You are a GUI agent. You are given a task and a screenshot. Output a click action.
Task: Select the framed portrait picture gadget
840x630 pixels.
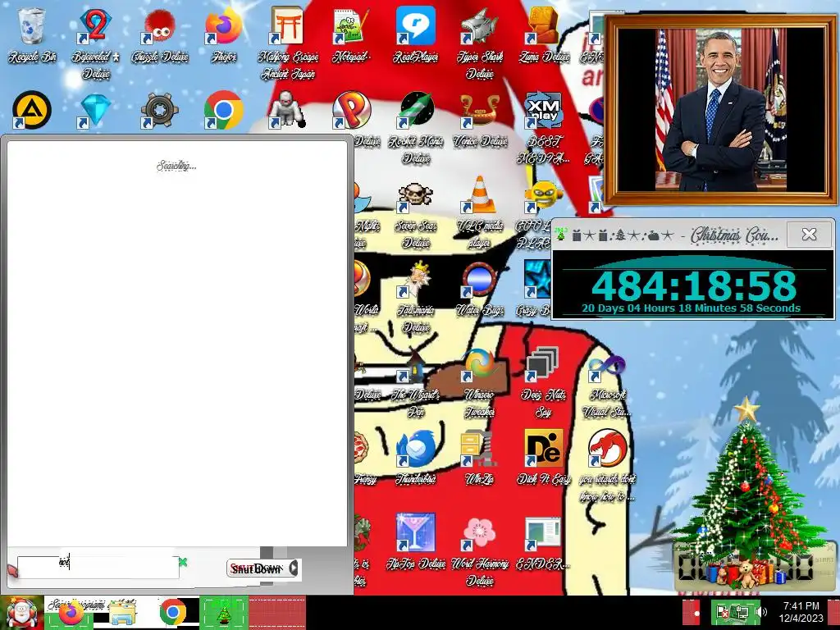click(720, 110)
